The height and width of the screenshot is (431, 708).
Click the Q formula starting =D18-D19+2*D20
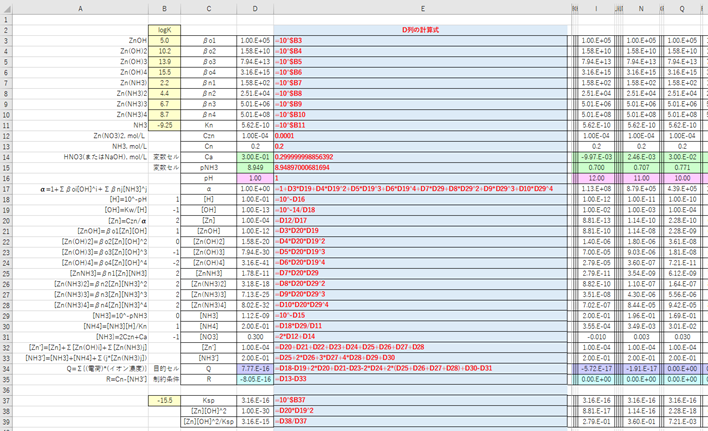click(x=420, y=369)
